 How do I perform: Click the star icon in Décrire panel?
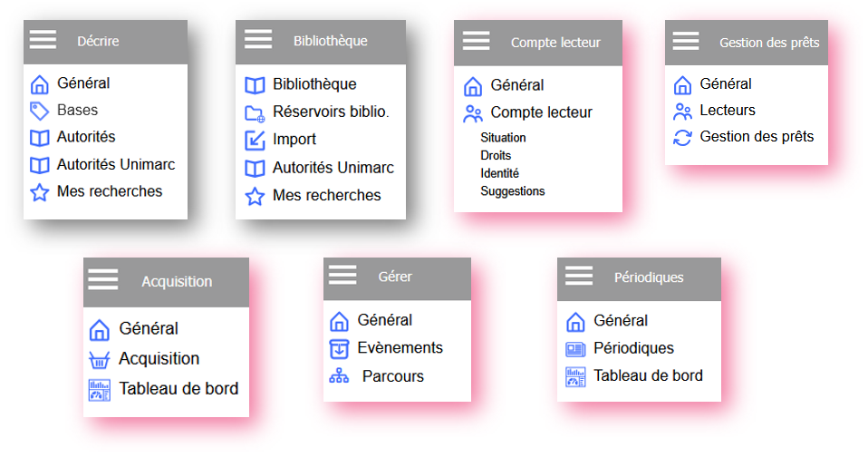[x=39, y=192]
